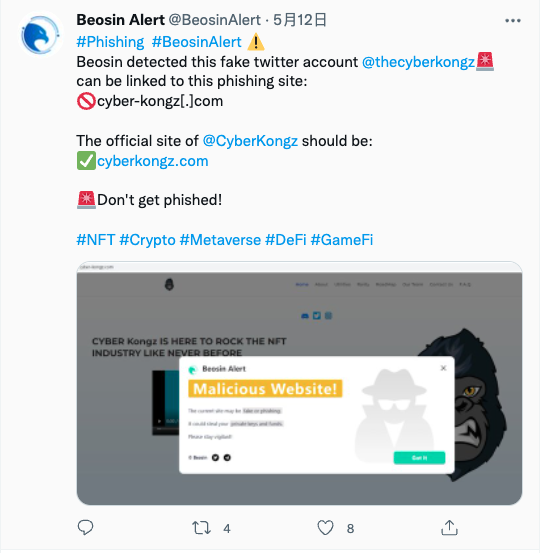Click the Beosin Alert display name

click(x=121, y=20)
